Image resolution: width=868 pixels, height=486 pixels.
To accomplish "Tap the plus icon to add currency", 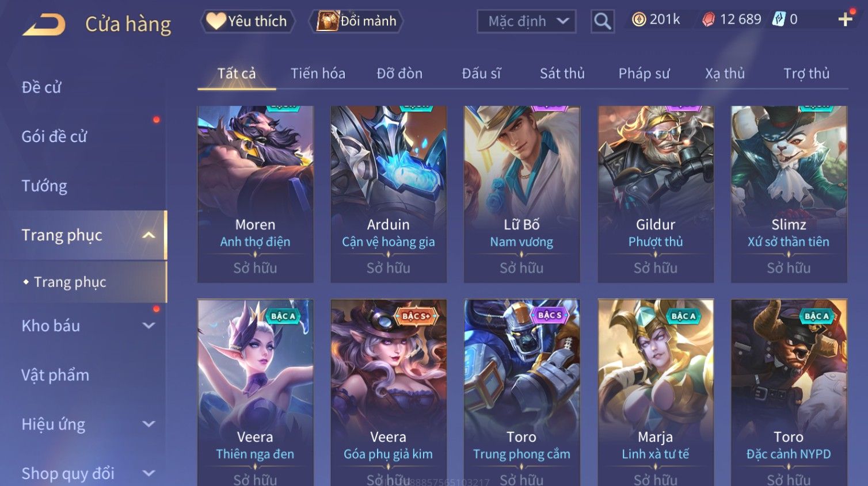I will pos(845,20).
